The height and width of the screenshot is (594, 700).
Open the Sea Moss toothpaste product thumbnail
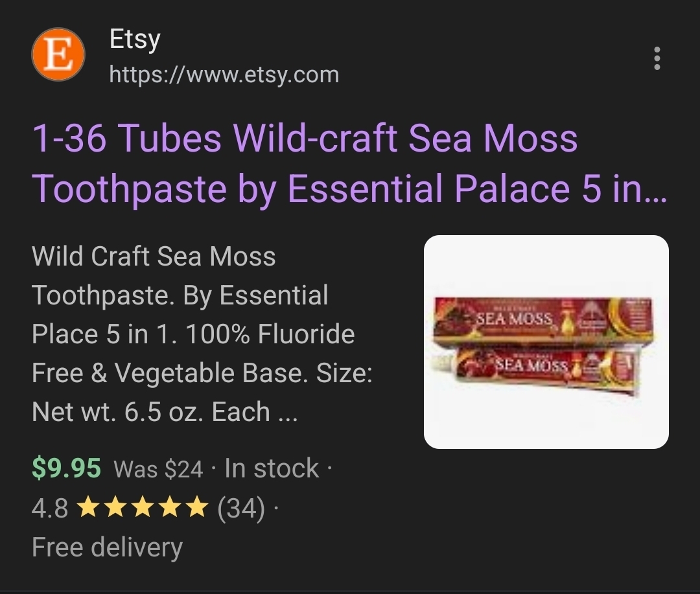546,342
